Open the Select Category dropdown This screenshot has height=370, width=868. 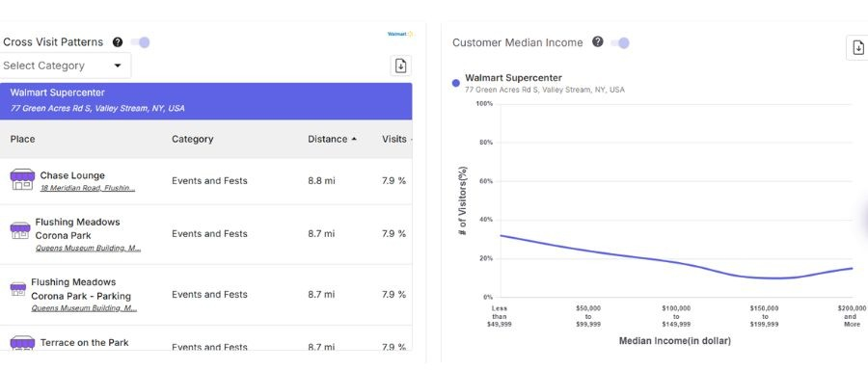tap(66, 66)
